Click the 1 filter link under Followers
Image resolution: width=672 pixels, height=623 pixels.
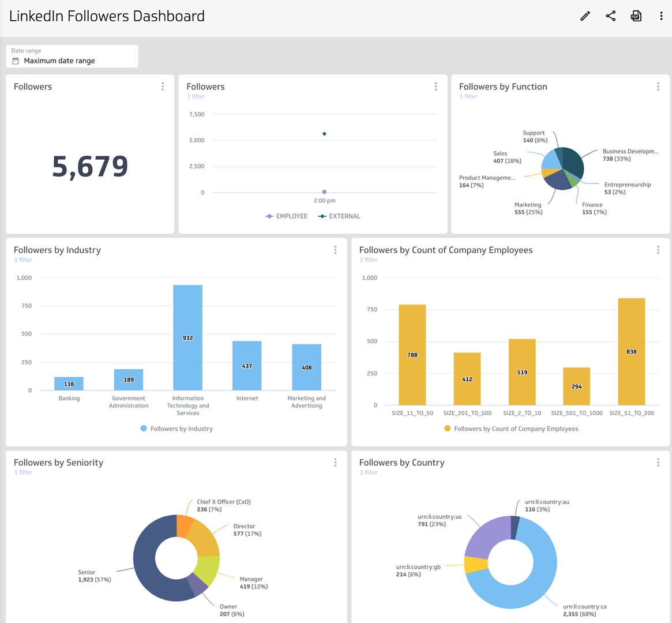pyautogui.click(x=196, y=96)
